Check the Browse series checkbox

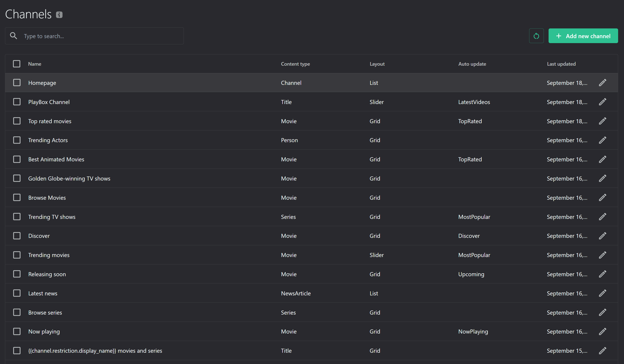point(16,312)
